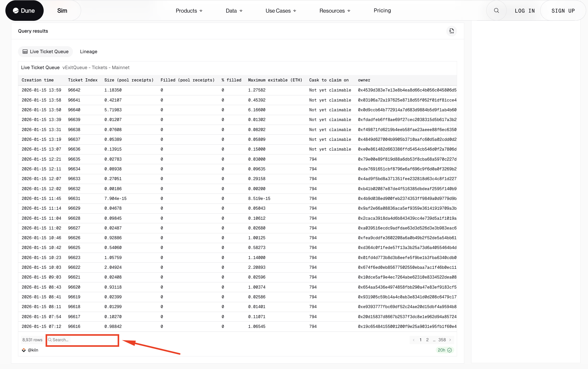The image size is (588, 369).
Task: Jump to last results page 358
Action: pos(442,340)
